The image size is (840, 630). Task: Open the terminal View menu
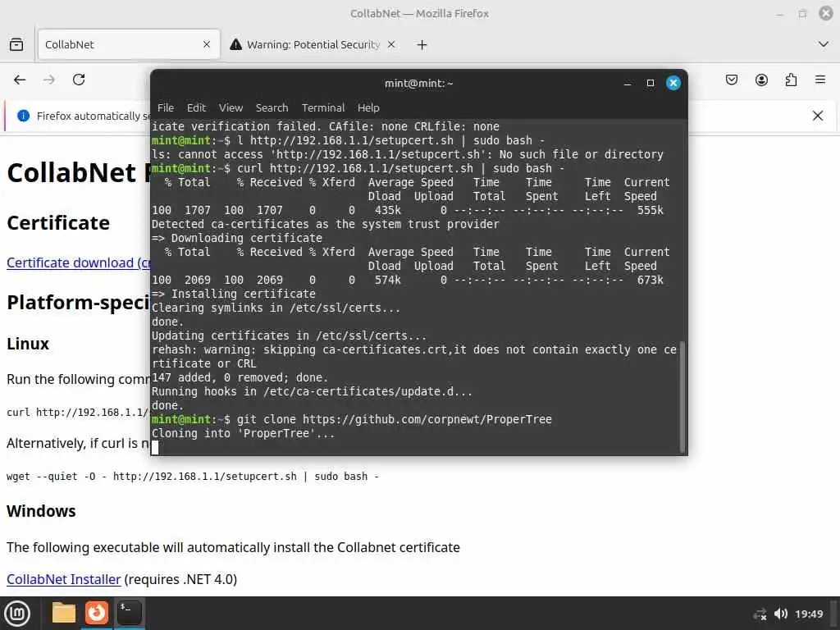[x=231, y=107]
